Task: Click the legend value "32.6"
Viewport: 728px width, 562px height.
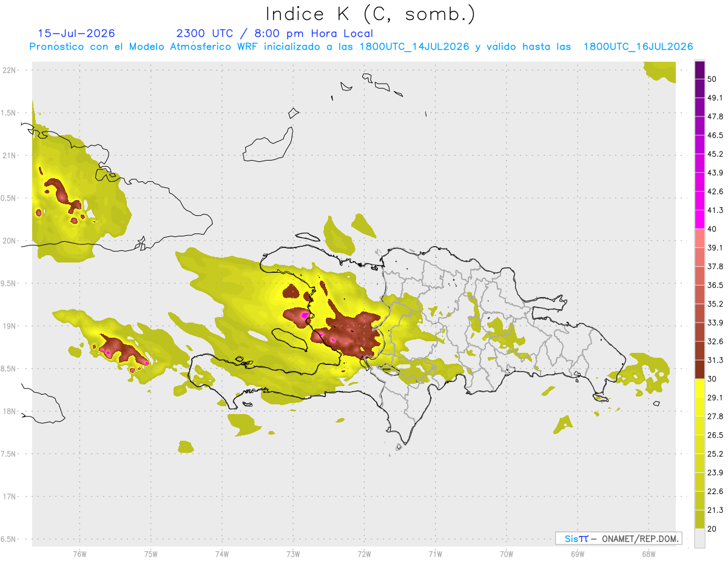Action: click(715, 341)
